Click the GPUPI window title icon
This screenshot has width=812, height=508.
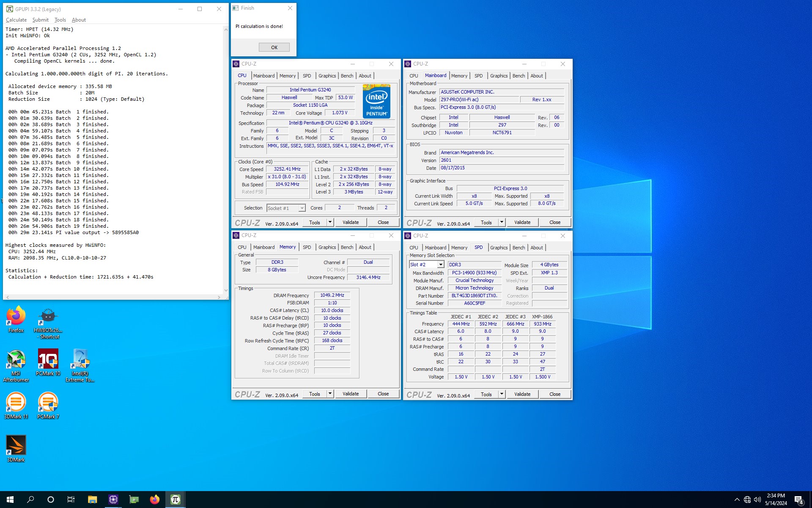pyautogui.click(x=9, y=9)
